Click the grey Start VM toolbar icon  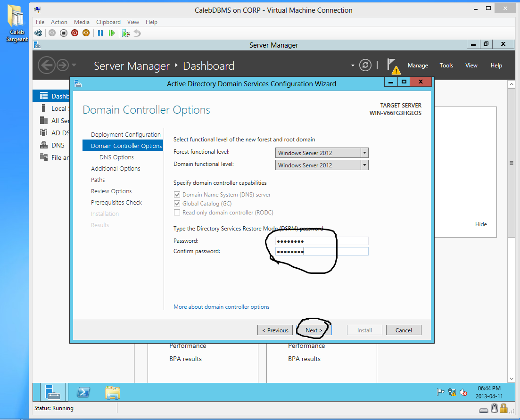coord(52,33)
